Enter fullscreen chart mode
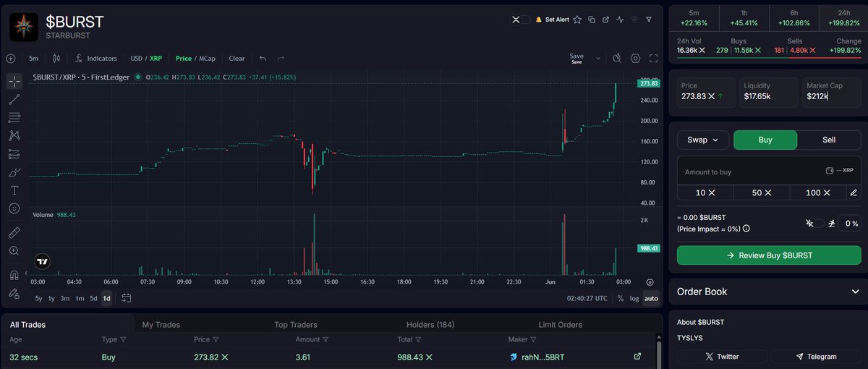 (x=654, y=59)
